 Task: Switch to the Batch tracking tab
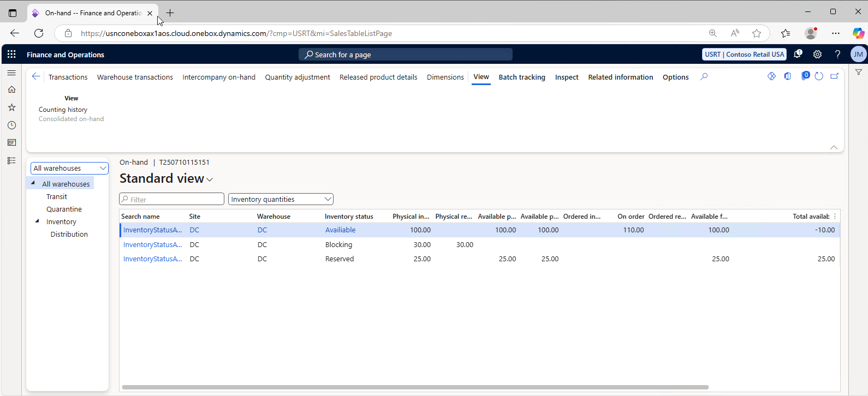click(x=522, y=77)
